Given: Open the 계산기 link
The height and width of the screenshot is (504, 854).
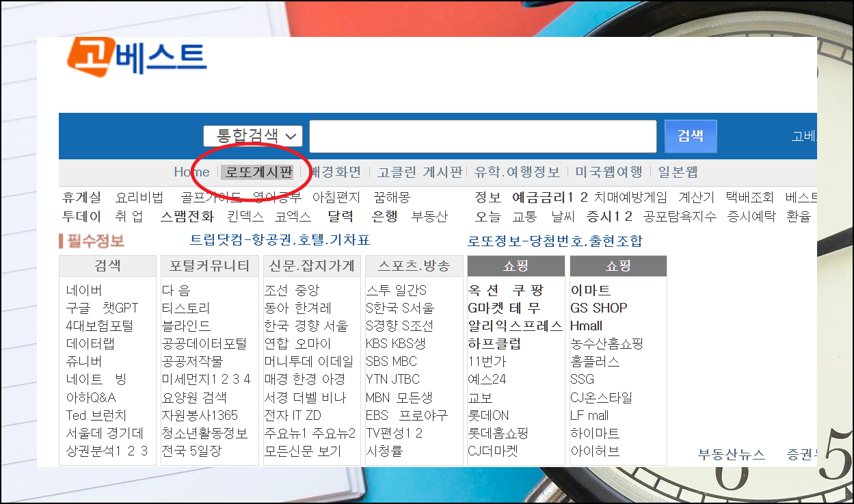Looking at the screenshot, I should (696, 198).
